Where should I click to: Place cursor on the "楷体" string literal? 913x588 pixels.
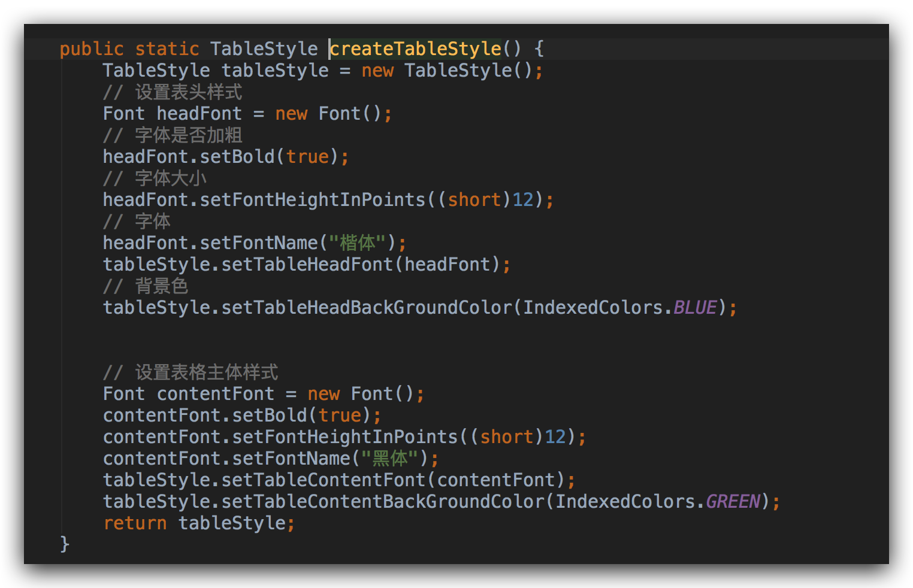tap(357, 243)
